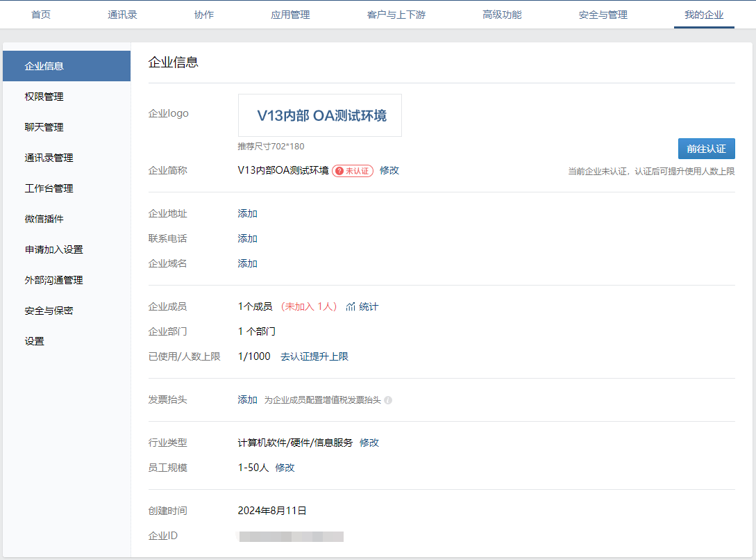This screenshot has width=756, height=560.
Task: Click the question mark icon in 未认证 badge
Action: coord(339,171)
